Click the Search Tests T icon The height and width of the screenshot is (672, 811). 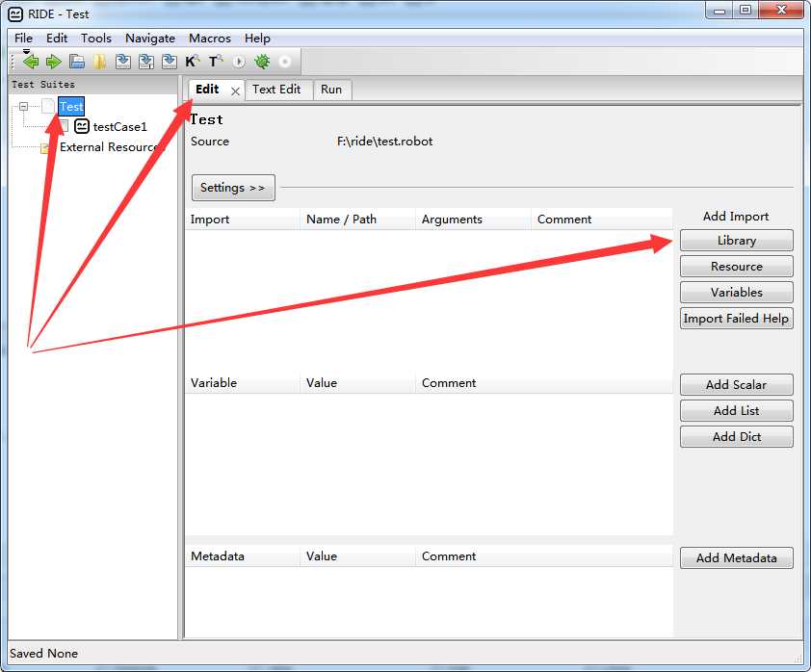[216, 62]
